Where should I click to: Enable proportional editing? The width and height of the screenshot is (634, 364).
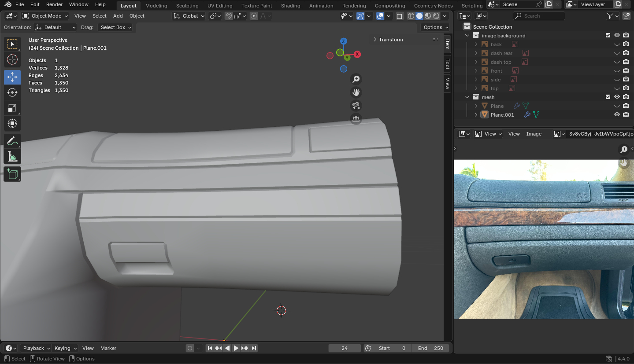click(x=254, y=16)
